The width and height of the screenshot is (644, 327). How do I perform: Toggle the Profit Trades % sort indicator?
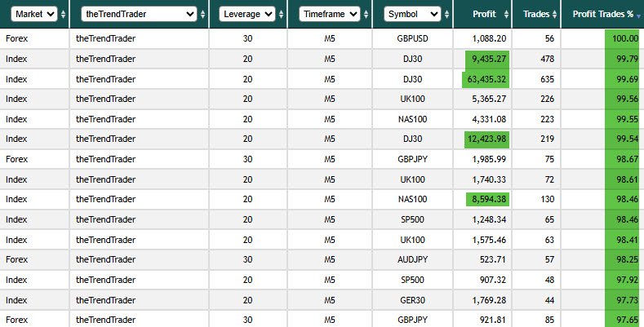pyautogui.click(x=638, y=15)
